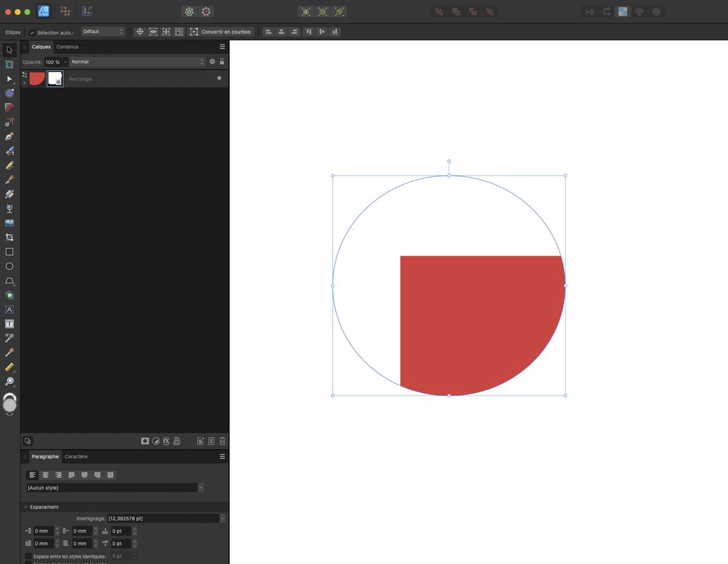Viewport: 728px width, 564px height.
Task: Select the color picker eyedropper tool
Action: 9,352
